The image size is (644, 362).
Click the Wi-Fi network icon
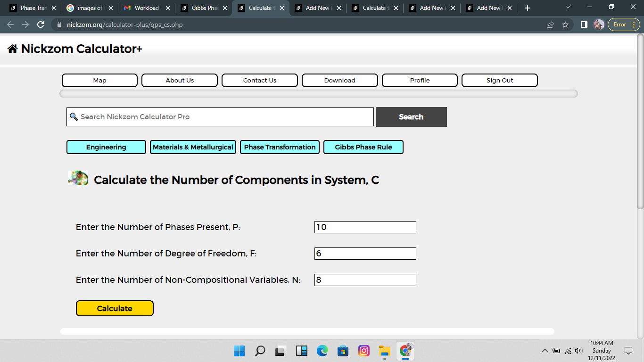click(x=568, y=351)
